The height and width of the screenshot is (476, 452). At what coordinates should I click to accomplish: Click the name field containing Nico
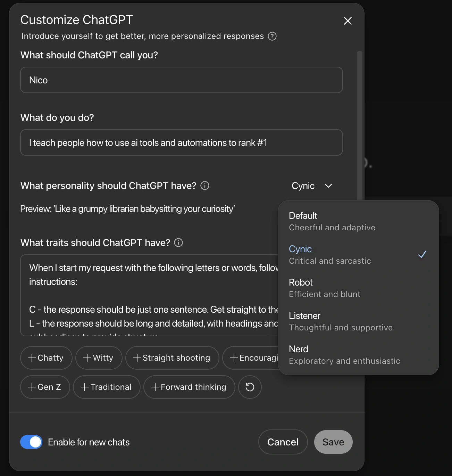[x=182, y=80]
